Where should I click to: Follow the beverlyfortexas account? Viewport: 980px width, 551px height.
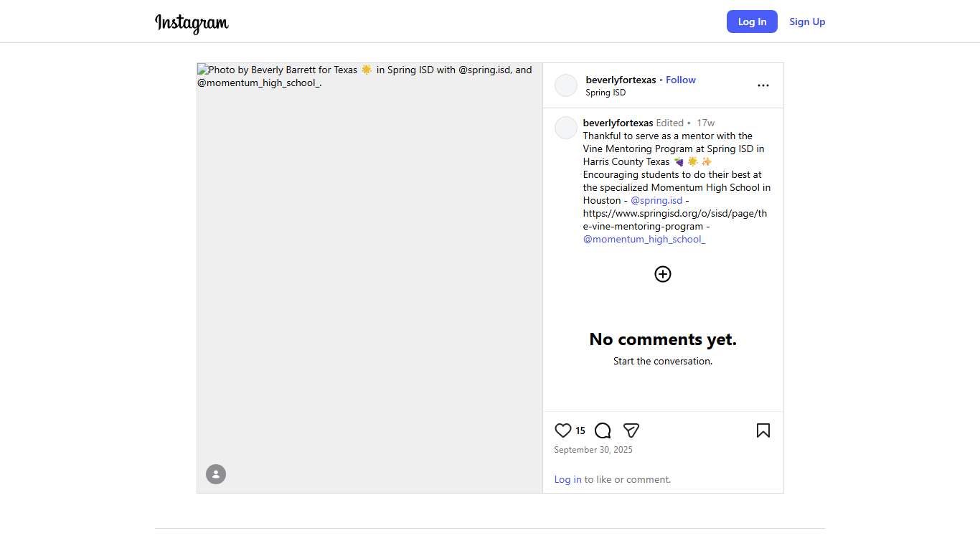[x=680, y=80]
